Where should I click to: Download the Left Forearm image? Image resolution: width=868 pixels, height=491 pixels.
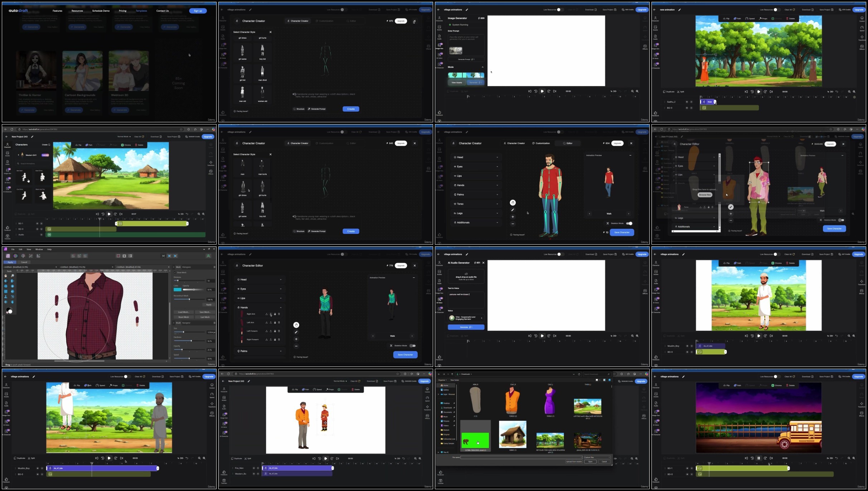click(267, 331)
